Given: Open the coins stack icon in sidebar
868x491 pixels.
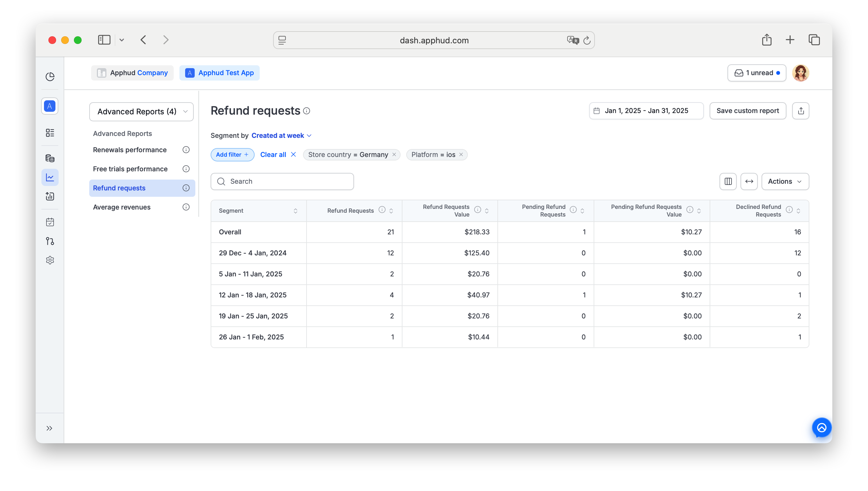Looking at the screenshot, I should point(50,158).
